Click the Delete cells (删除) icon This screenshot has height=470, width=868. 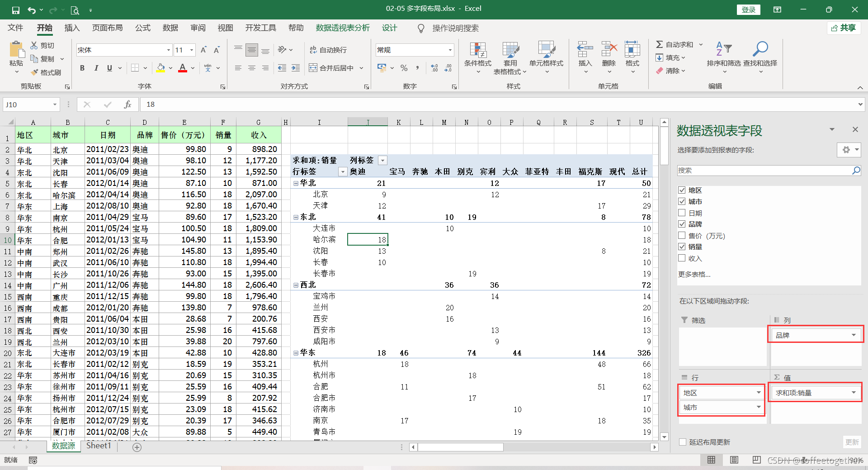point(609,49)
